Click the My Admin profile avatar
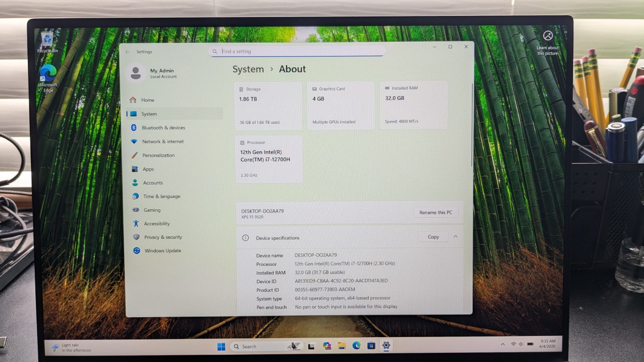 [x=136, y=73]
